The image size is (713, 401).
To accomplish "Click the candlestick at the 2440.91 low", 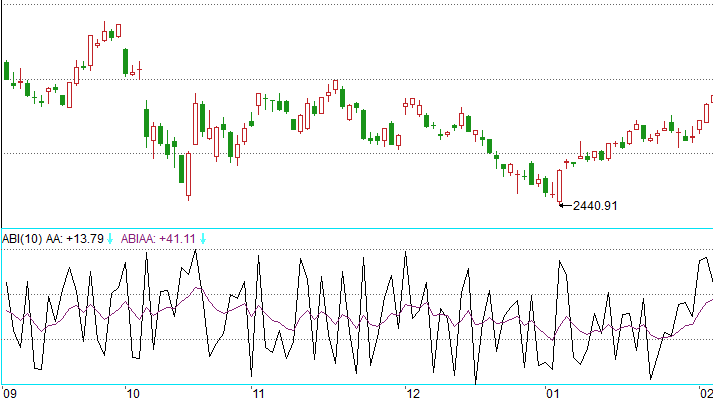I will pos(559,185).
